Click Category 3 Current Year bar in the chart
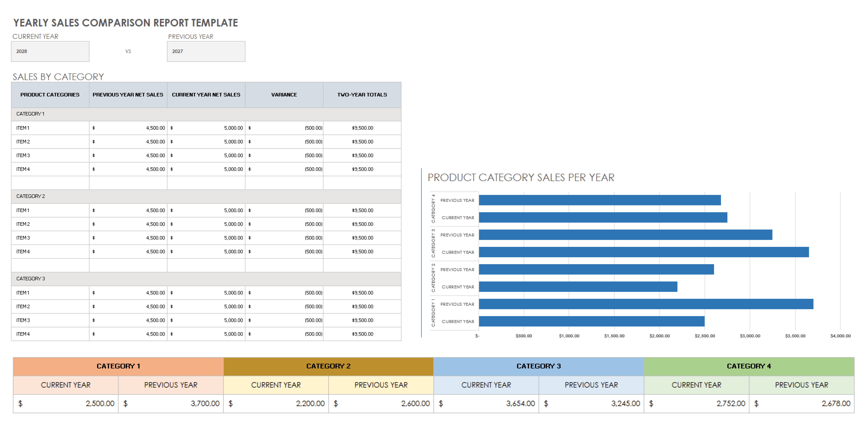868x434 pixels. pyautogui.click(x=644, y=252)
